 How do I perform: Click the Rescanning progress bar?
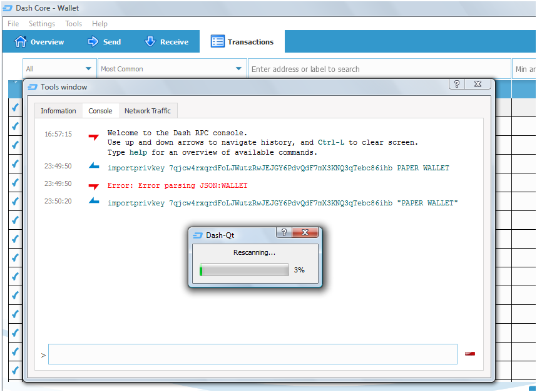pyautogui.click(x=244, y=270)
